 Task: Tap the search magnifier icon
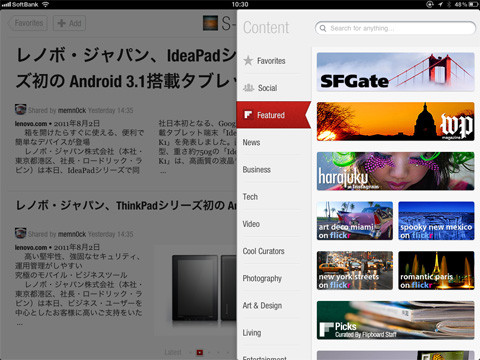[x=323, y=28]
